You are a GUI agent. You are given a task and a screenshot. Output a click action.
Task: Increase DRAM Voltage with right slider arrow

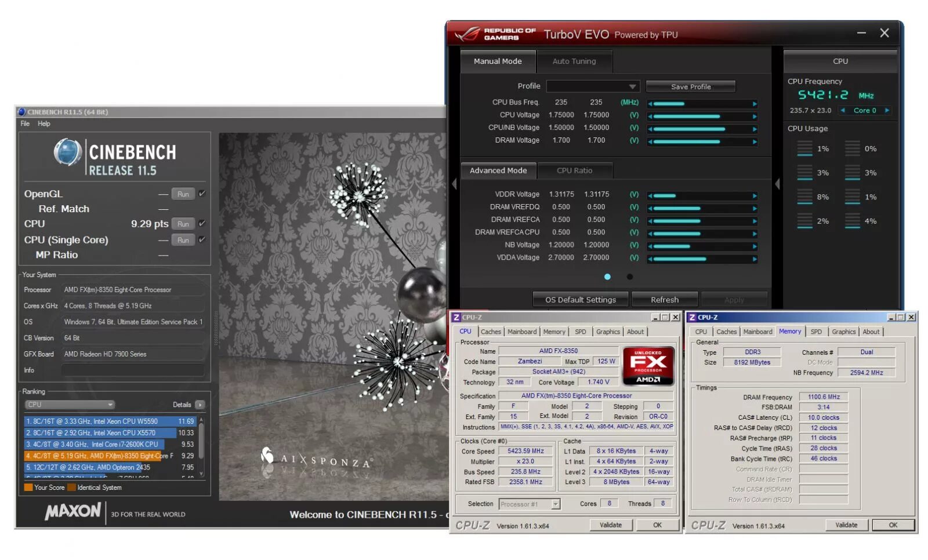coord(754,142)
